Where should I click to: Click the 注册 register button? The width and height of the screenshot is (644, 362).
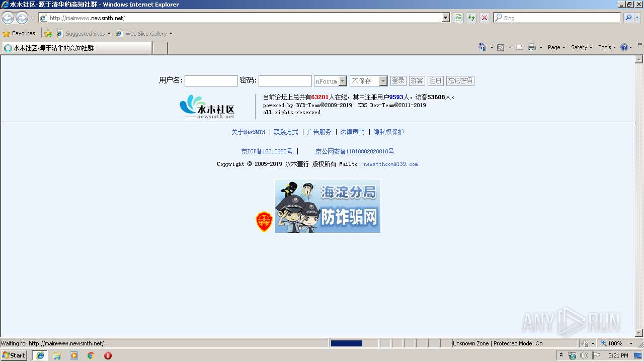[435, 81]
